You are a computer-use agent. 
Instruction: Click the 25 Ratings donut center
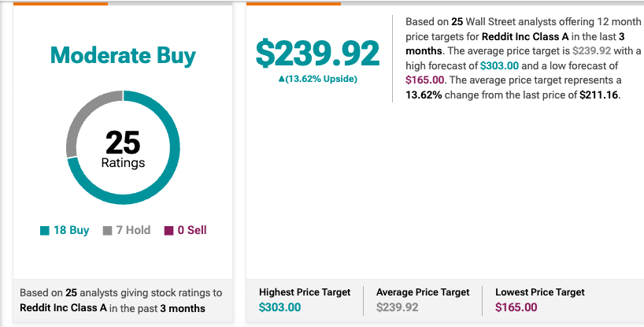click(x=123, y=148)
